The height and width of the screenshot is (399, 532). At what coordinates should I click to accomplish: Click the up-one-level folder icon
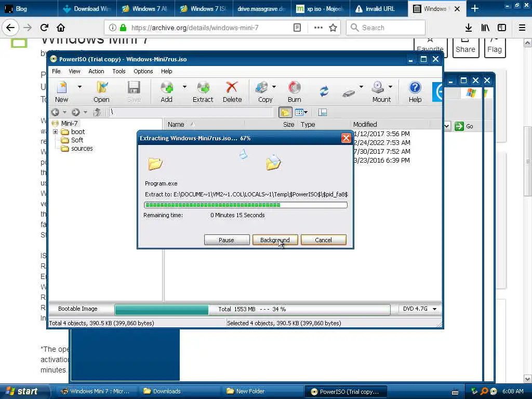(97, 112)
